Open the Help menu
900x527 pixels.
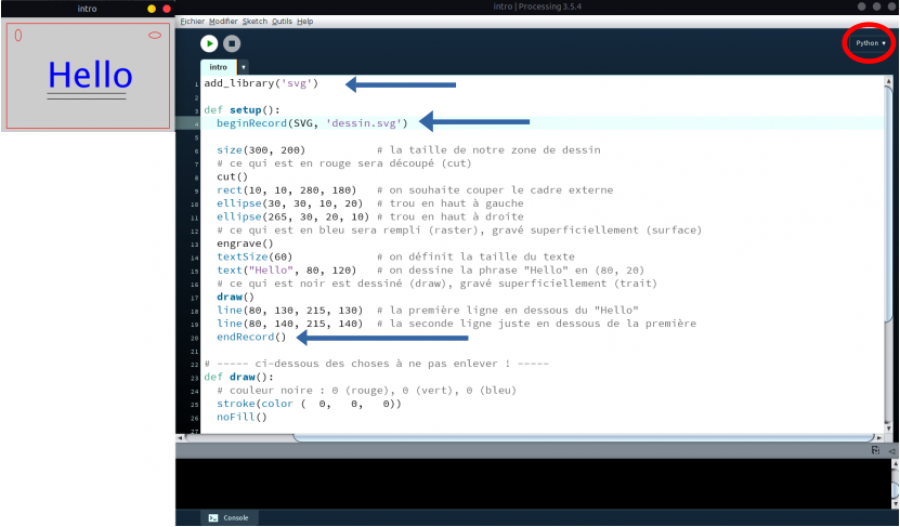(x=305, y=21)
